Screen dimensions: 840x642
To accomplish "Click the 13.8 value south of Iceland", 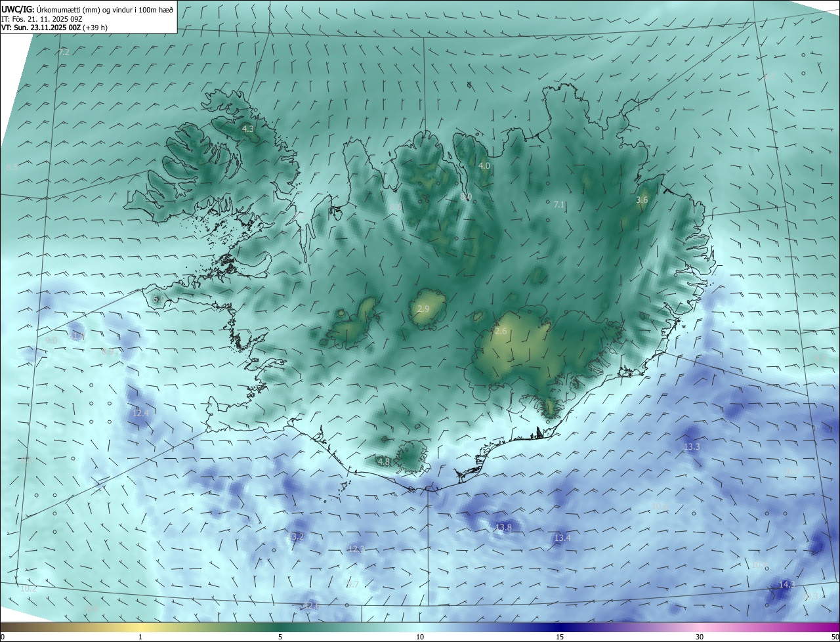I will [x=503, y=527].
